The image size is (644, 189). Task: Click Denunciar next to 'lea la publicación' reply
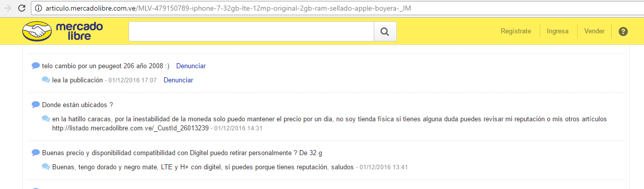click(x=178, y=80)
